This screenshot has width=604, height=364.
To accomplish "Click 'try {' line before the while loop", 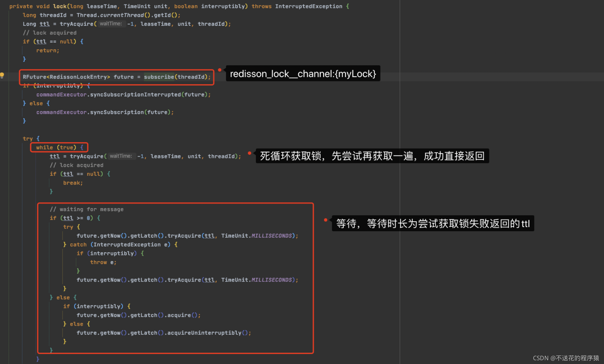I will [x=31, y=139].
